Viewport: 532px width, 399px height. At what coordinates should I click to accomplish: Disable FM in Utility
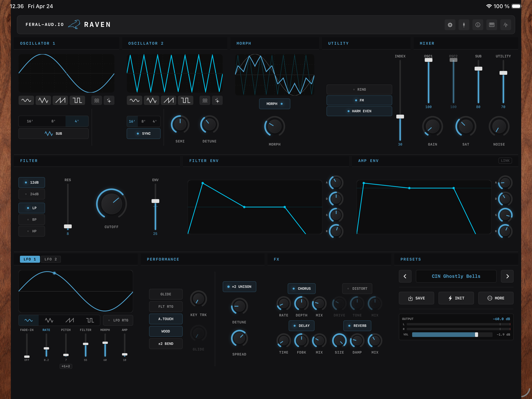coord(359,100)
